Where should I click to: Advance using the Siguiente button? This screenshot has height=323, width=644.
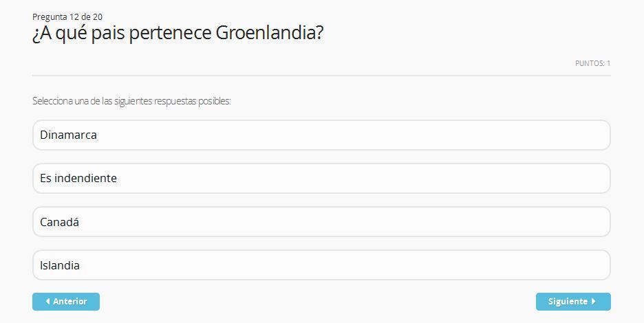point(572,302)
